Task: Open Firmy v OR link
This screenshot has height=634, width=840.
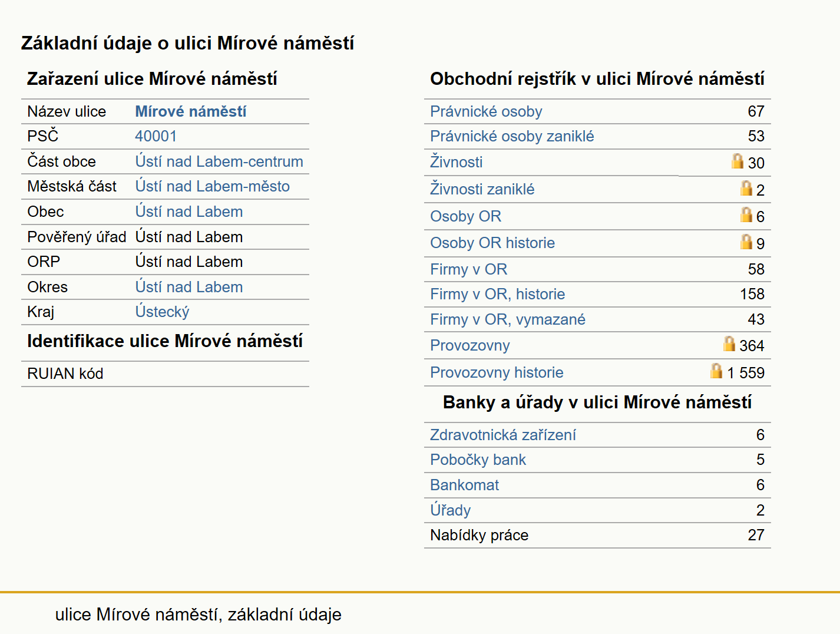Action: (x=468, y=269)
